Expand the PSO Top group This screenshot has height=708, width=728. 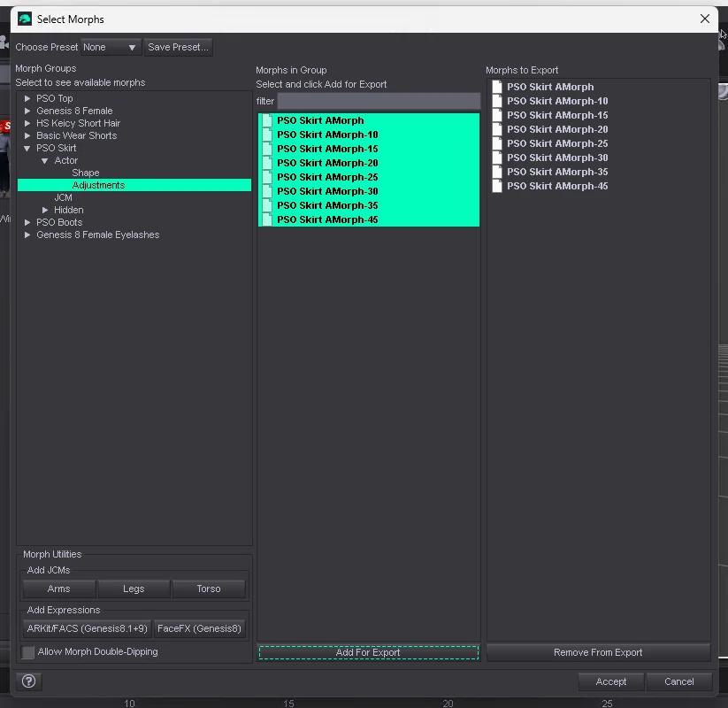(x=27, y=98)
